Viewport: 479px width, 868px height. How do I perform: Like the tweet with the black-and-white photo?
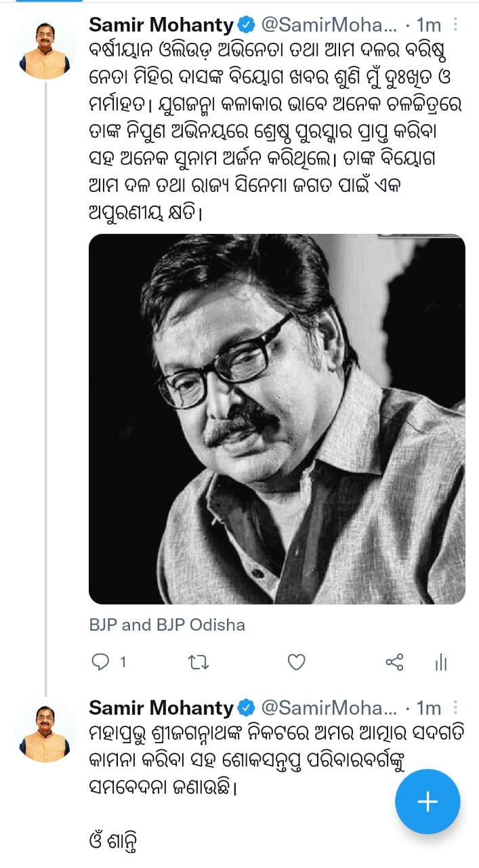click(297, 662)
